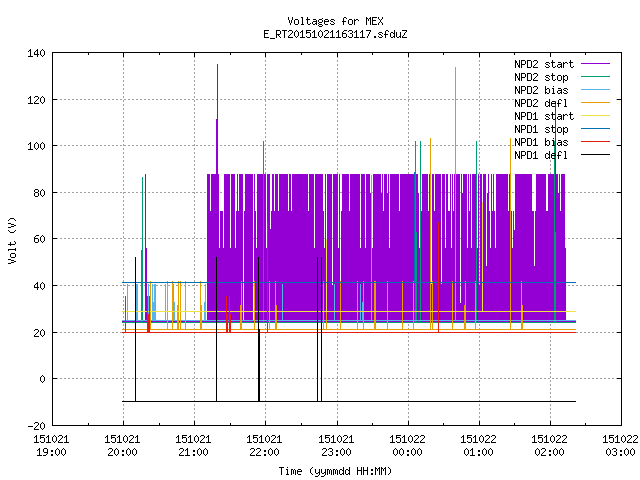Select the 'NPD2 bias' legend label

coord(541,90)
